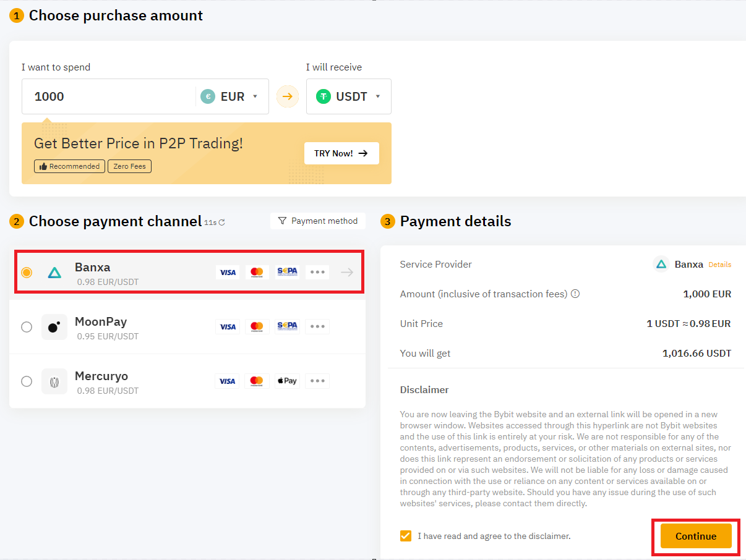The height and width of the screenshot is (560, 746).
Task: Click the info icon beside transaction fees
Action: [x=575, y=294]
